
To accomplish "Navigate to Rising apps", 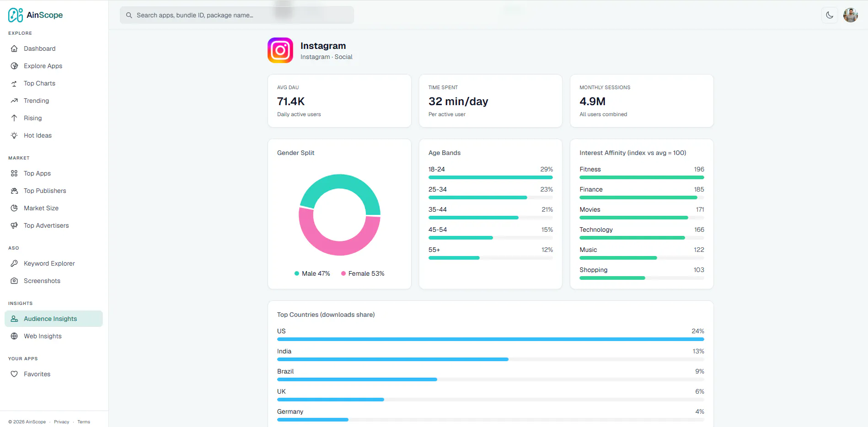I will click(54, 118).
